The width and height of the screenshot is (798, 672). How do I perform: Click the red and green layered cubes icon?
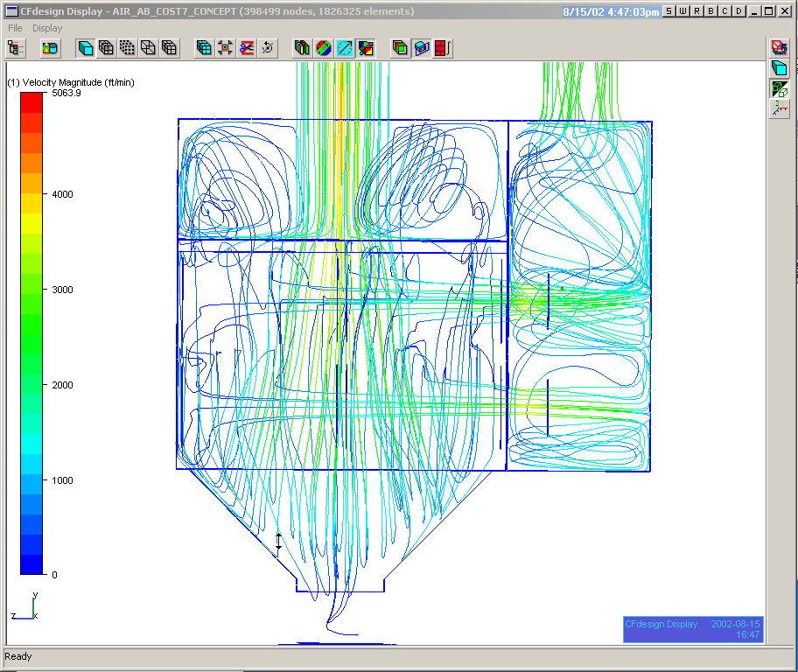coord(400,48)
